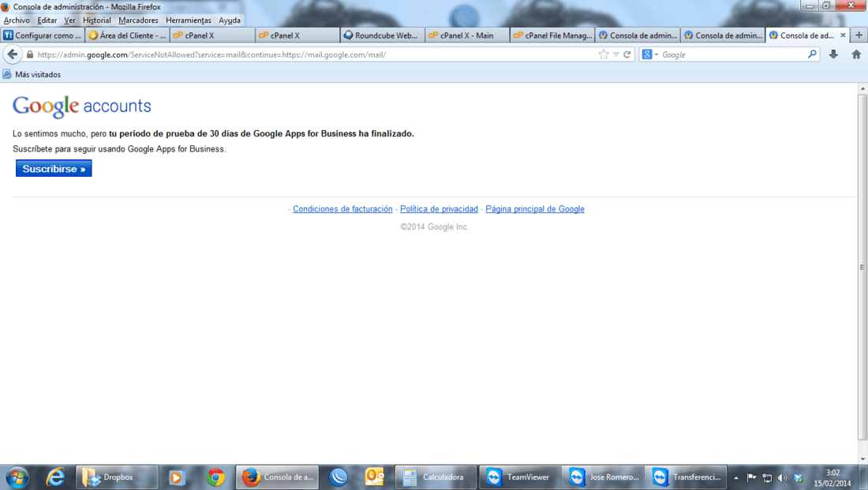The image size is (868, 490).
Task: Open the Calculadora taskbar item
Action: coord(436,477)
